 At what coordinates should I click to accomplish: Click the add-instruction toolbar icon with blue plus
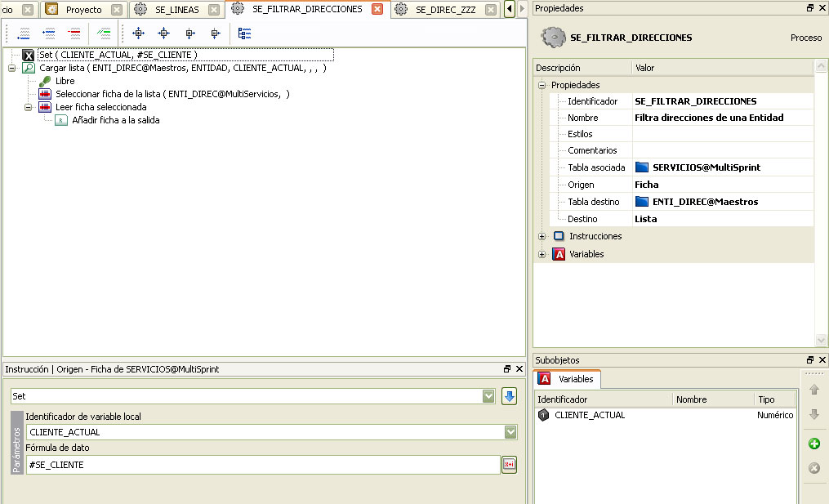click(x=49, y=33)
